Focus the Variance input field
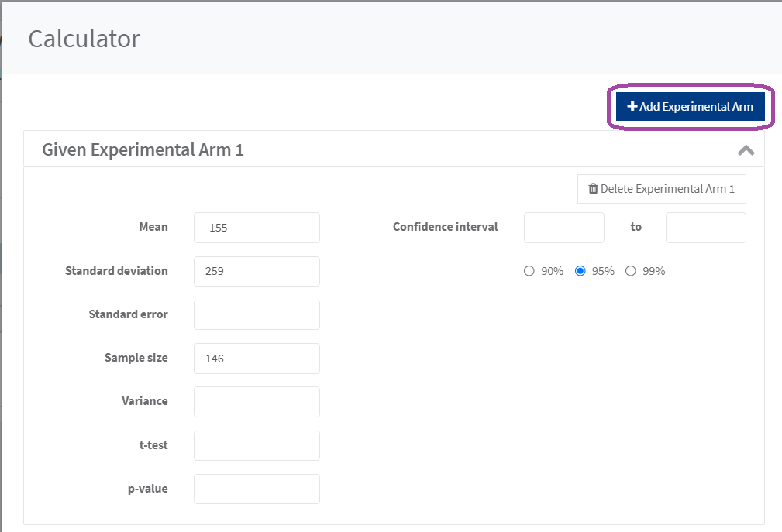782x532 pixels. pos(257,402)
